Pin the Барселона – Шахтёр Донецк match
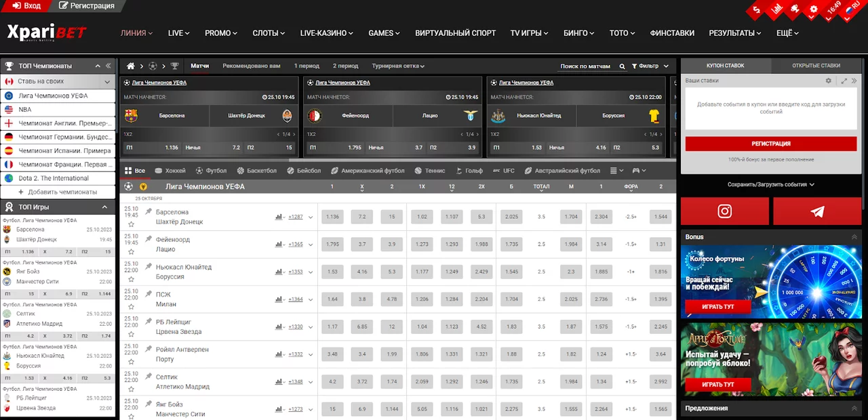868x420 pixels. (x=149, y=212)
